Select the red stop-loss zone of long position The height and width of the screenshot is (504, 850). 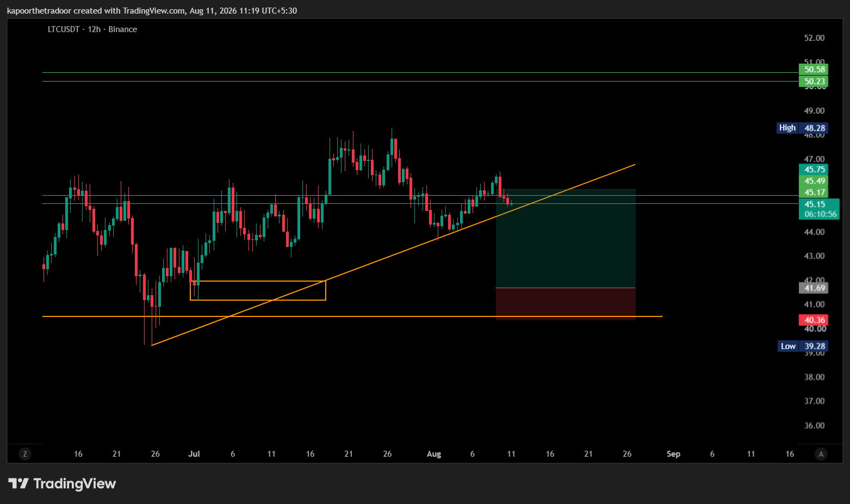tap(566, 304)
